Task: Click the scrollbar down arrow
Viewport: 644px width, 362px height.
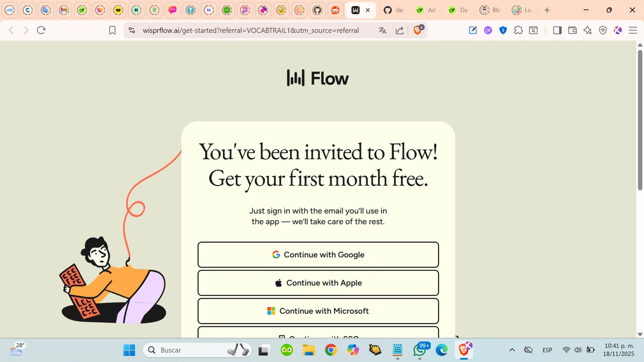Action: (640, 334)
